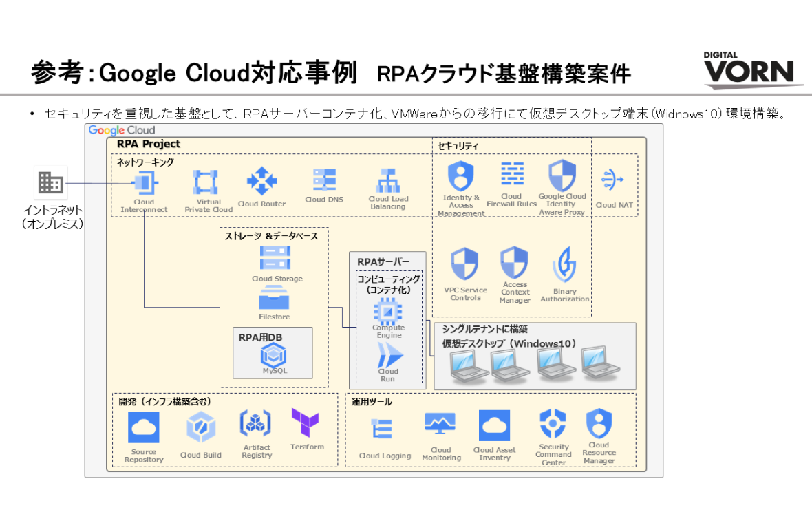This screenshot has width=812, height=523.
Task: Click the Cloud Run icon
Action: click(389, 355)
